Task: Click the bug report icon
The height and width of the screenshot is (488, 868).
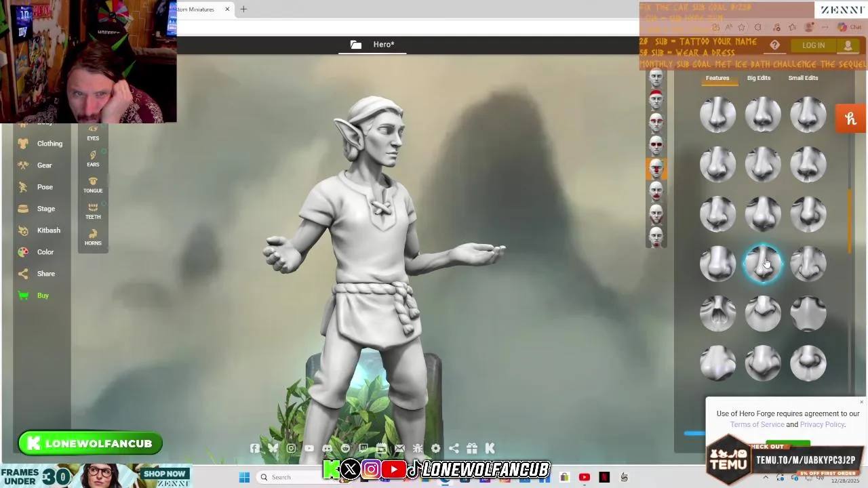Action: (418, 448)
